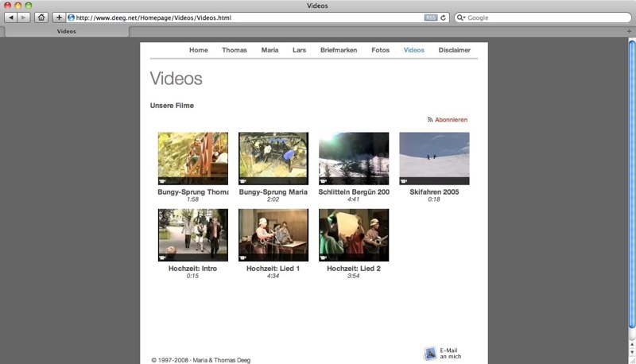Focus the URL address field
The height and width of the screenshot is (364, 636).
tap(238, 17)
